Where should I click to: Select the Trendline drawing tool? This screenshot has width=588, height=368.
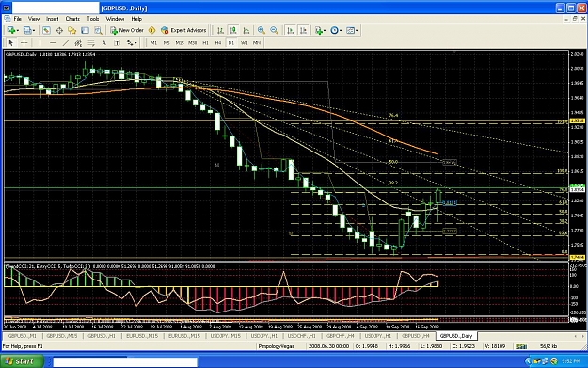tap(66, 43)
